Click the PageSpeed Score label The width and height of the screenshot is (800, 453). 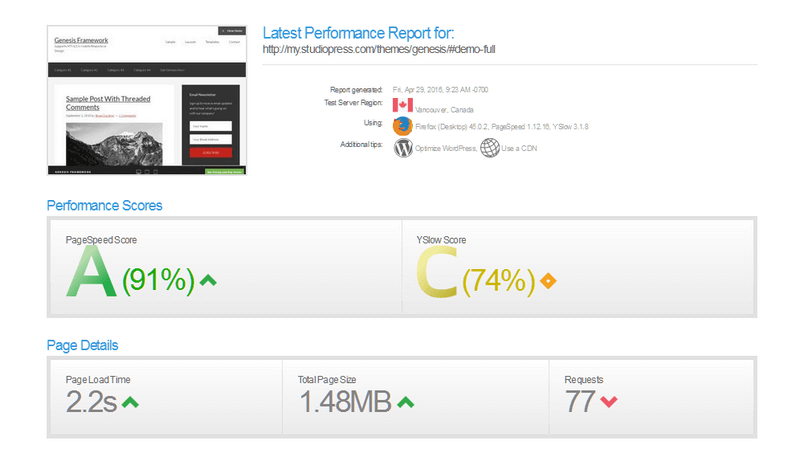tap(101, 240)
